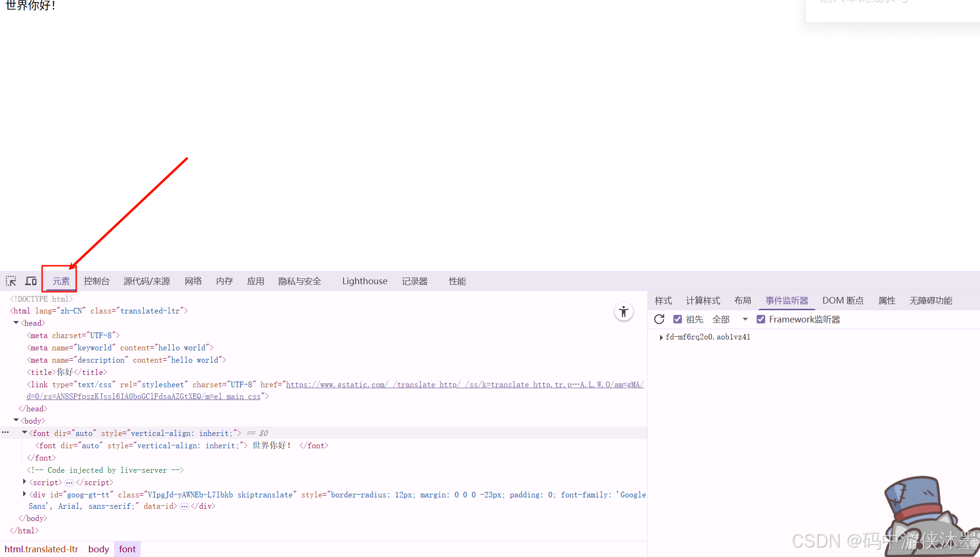This screenshot has width=980, height=557.
Task: Select html.translated-ltr in the breadcrumb
Action: pyautogui.click(x=42, y=549)
